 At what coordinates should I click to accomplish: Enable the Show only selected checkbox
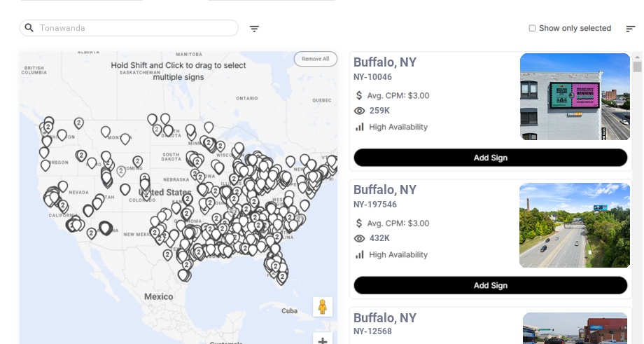[x=532, y=29]
